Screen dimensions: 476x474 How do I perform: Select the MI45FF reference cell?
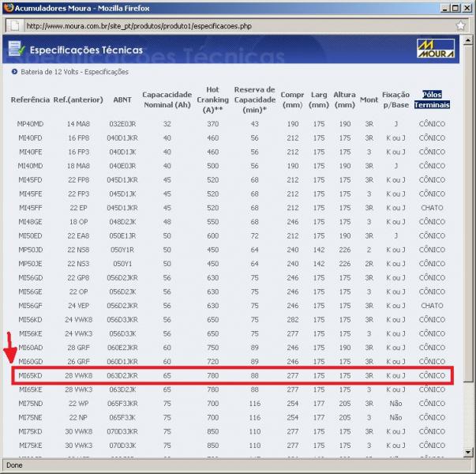(30, 208)
